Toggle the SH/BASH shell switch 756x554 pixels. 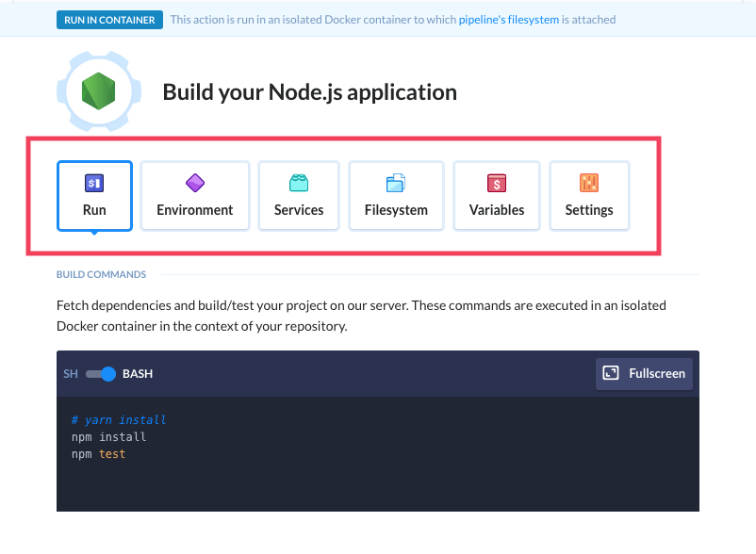click(x=101, y=374)
